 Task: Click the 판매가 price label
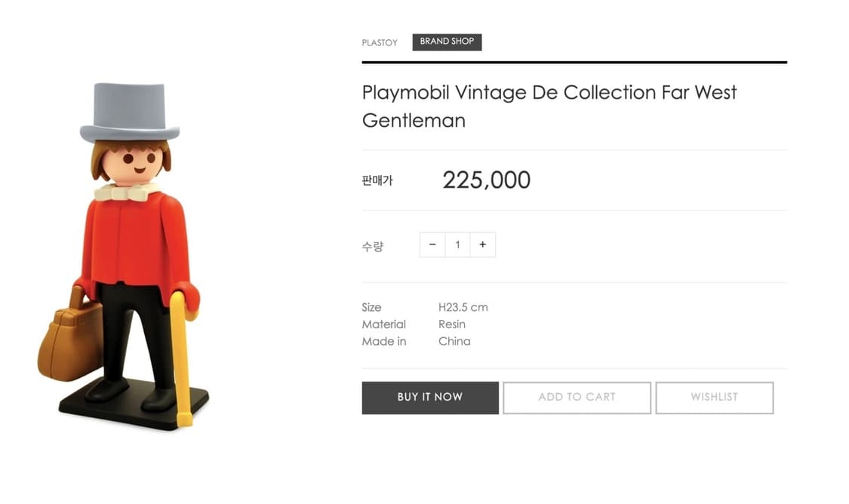[x=377, y=181]
